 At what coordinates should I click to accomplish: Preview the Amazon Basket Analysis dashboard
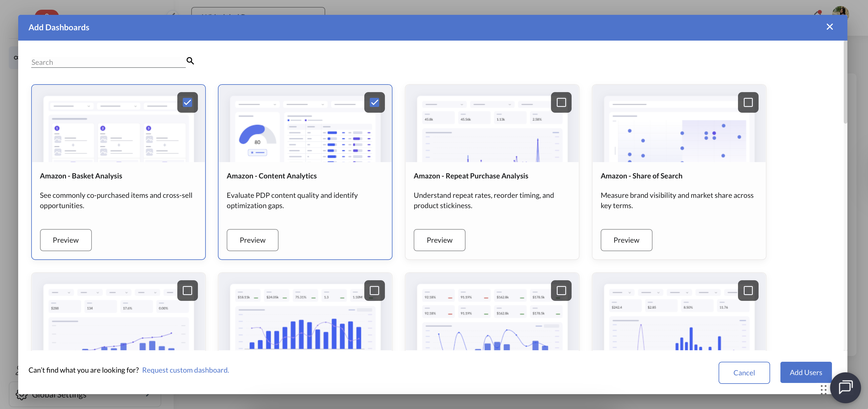66,240
